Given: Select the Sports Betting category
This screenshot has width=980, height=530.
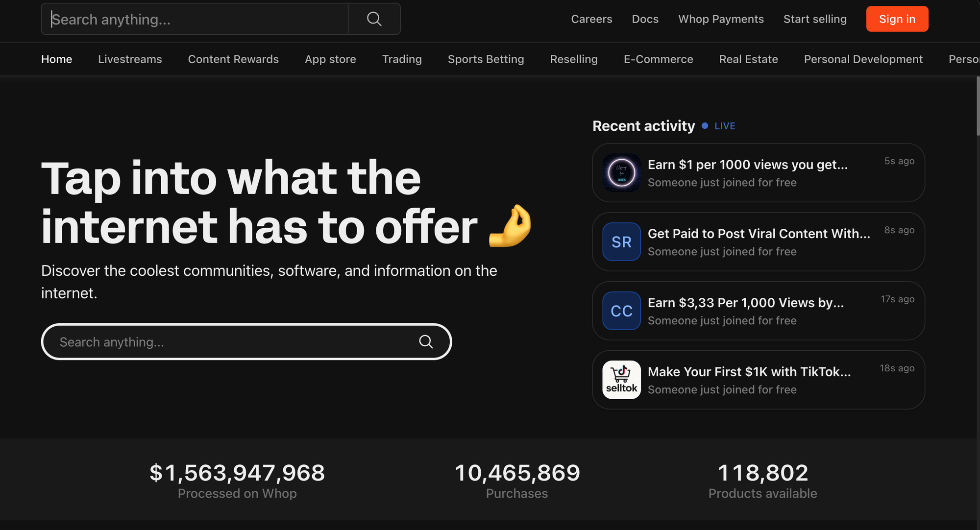Looking at the screenshot, I should click(x=486, y=59).
